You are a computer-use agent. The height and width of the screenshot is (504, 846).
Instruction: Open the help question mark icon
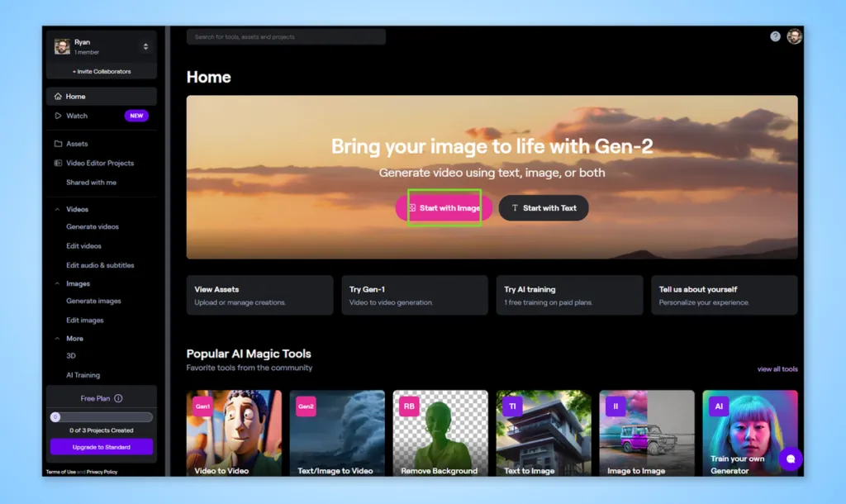tap(775, 36)
